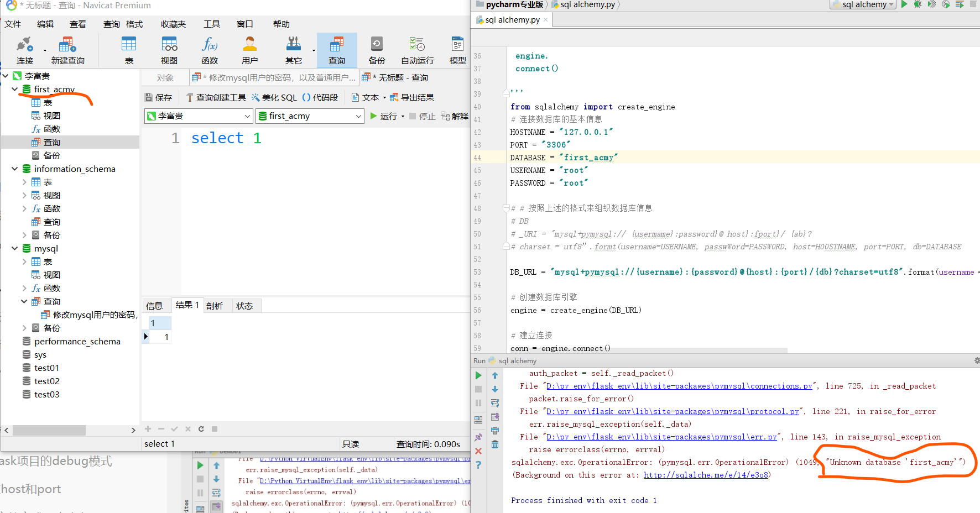The width and height of the screenshot is (980, 513).
Task: Click Navicat tree horizontal scrollbar
Action: pos(49,430)
